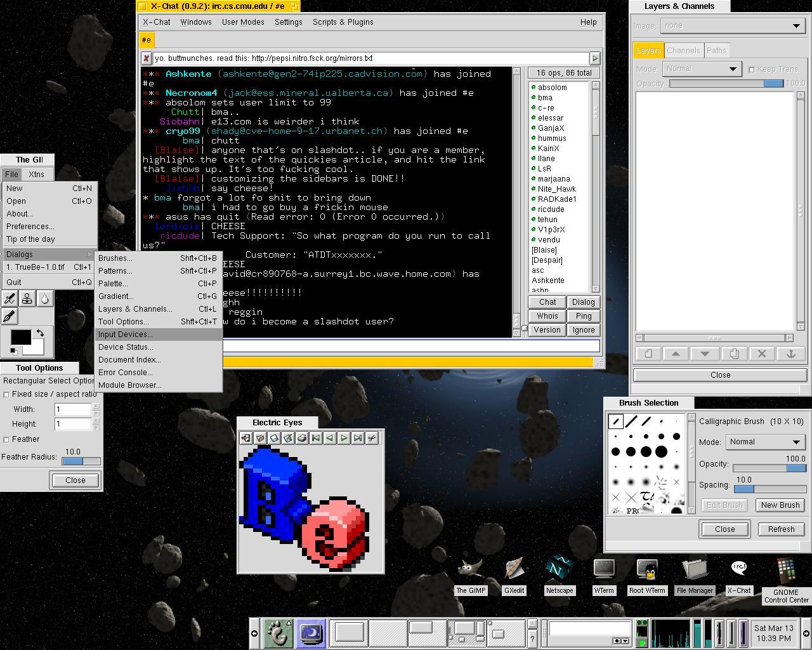Jump to last image in Electric Eyes
This screenshot has width=812, height=650.
(x=358, y=438)
